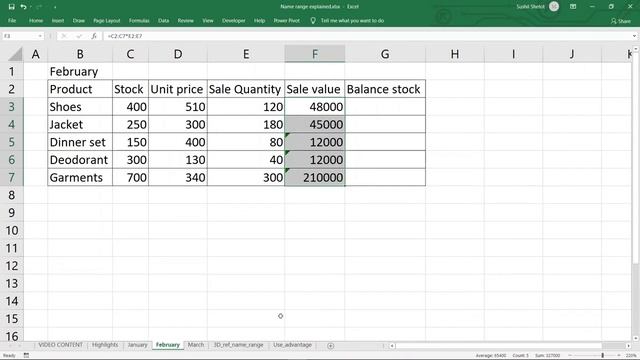The image size is (640, 360).
Task: Click the horizontal scrollbar right arrow
Action: [x=629, y=346]
